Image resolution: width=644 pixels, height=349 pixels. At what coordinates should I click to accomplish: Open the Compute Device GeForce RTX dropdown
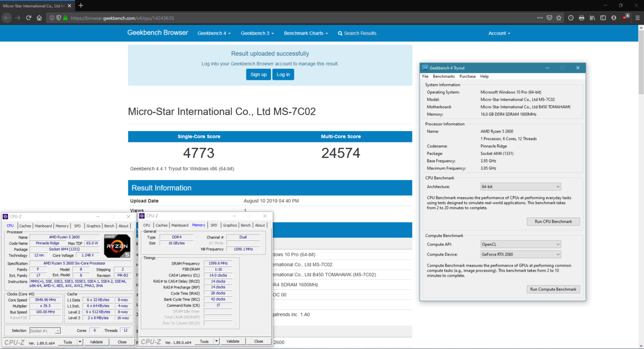pyautogui.click(x=520, y=254)
